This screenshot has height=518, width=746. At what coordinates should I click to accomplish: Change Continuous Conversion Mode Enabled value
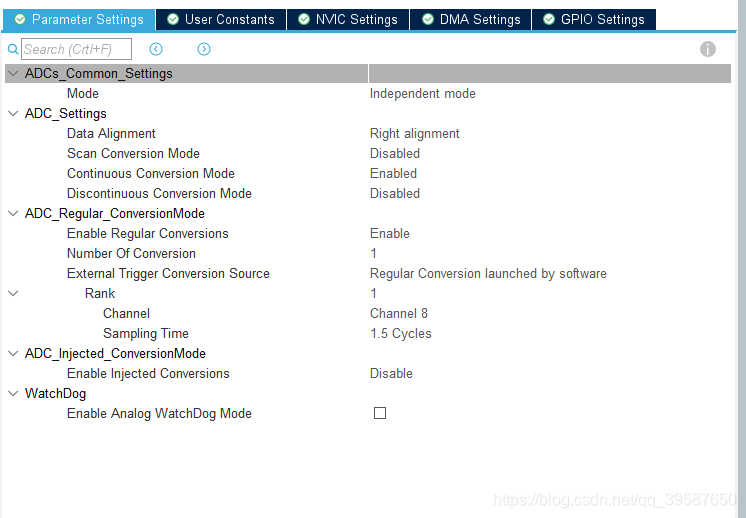tap(393, 173)
